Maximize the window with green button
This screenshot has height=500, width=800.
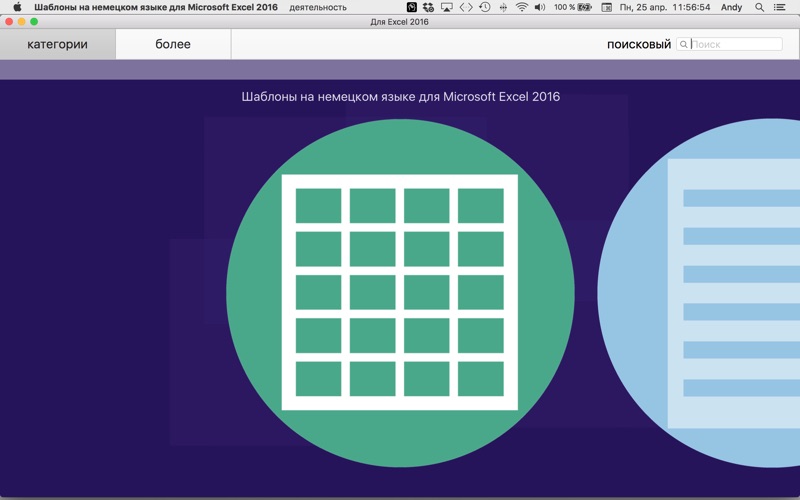tap(34, 21)
